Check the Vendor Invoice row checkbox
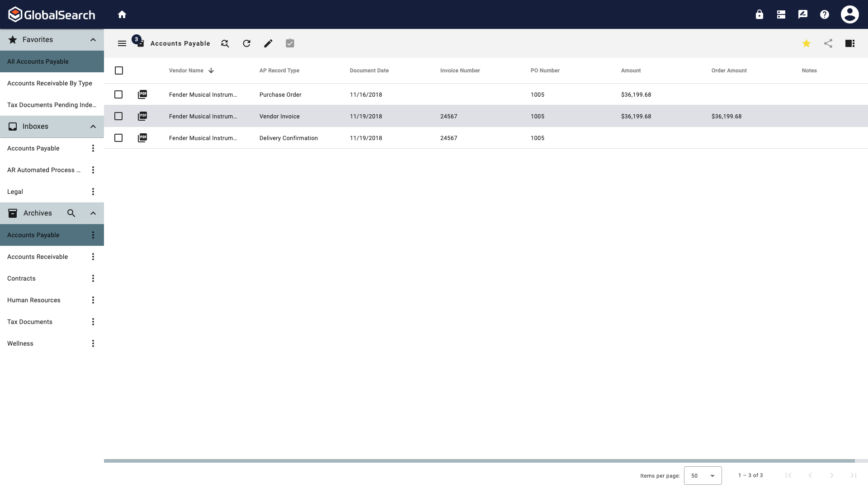This screenshot has width=868, height=488. (118, 116)
